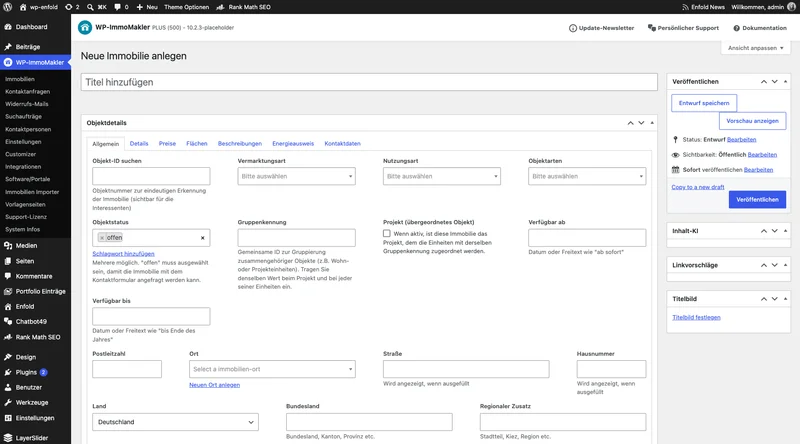The height and width of the screenshot is (444, 800).
Task: Move the Titelbild panel up
Action: (x=764, y=299)
